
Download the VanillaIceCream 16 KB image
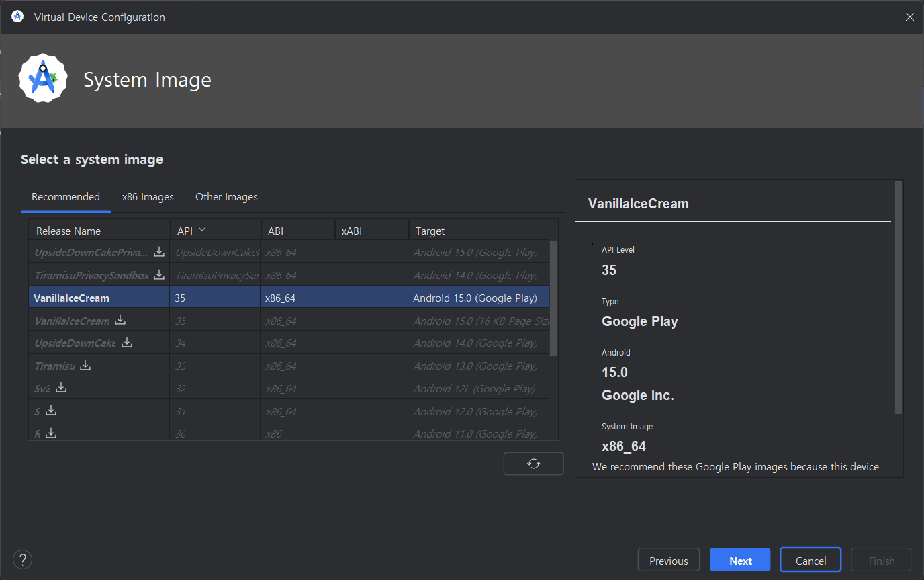[120, 320]
